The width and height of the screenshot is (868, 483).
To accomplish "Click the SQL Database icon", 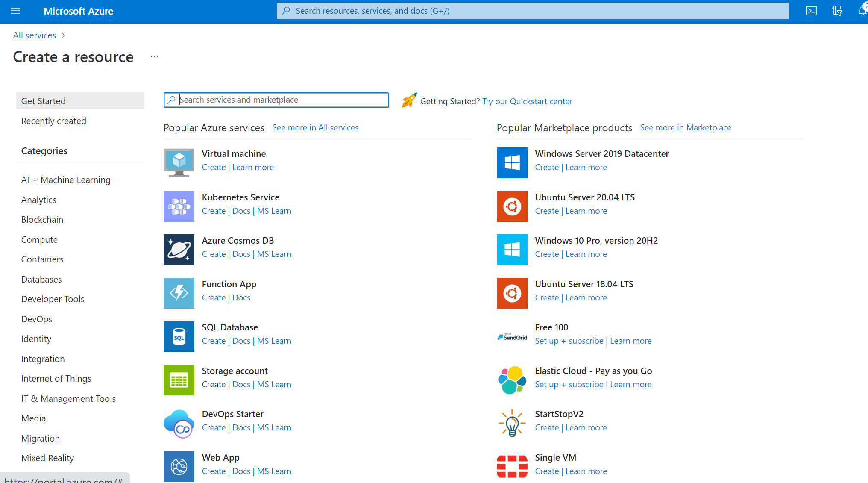I will point(179,336).
